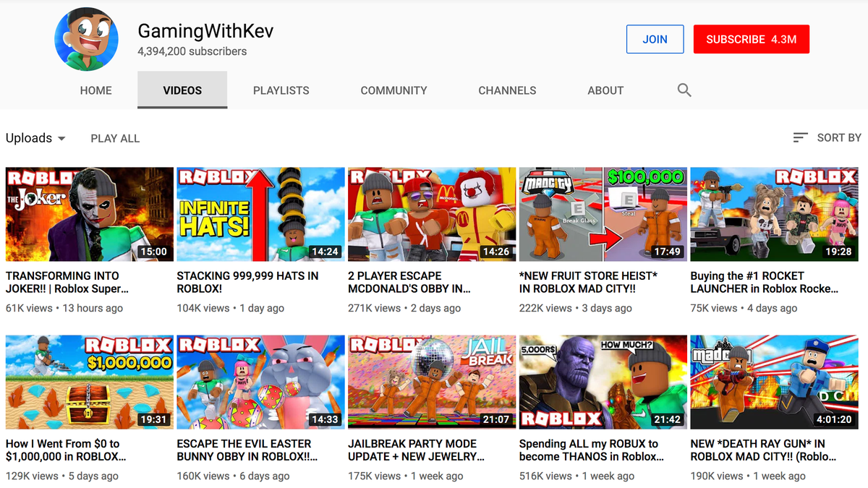Click title '*NEW FRUIT STORE HEIST*'

(589, 282)
